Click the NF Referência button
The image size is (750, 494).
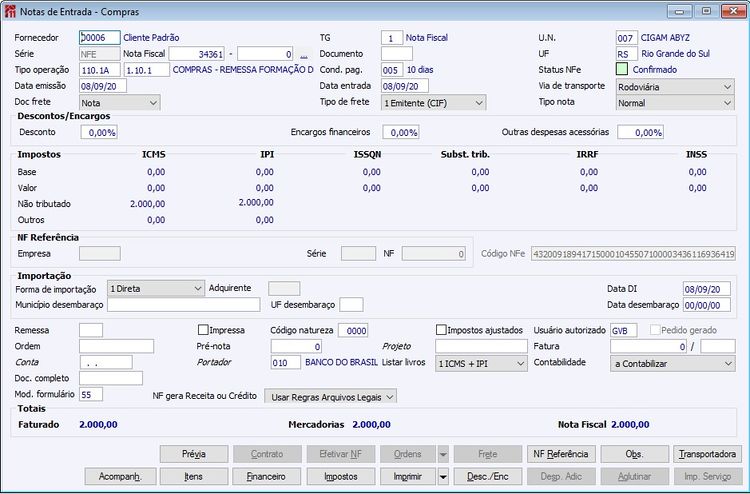[559, 454]
